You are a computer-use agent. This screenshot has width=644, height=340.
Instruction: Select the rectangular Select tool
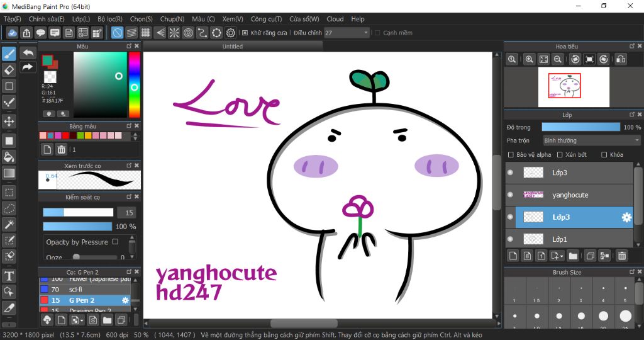click(9, 192)
